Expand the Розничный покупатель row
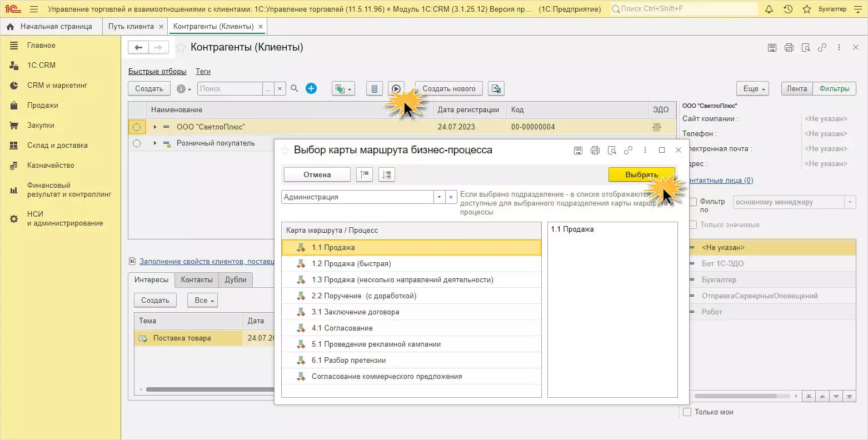Viewport: 868px width, 440px height. 154,143
